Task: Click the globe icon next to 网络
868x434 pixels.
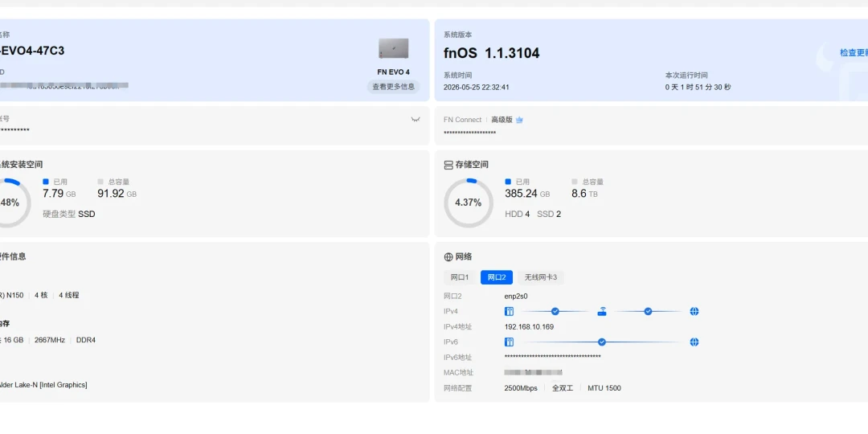Action: [448, 257]
